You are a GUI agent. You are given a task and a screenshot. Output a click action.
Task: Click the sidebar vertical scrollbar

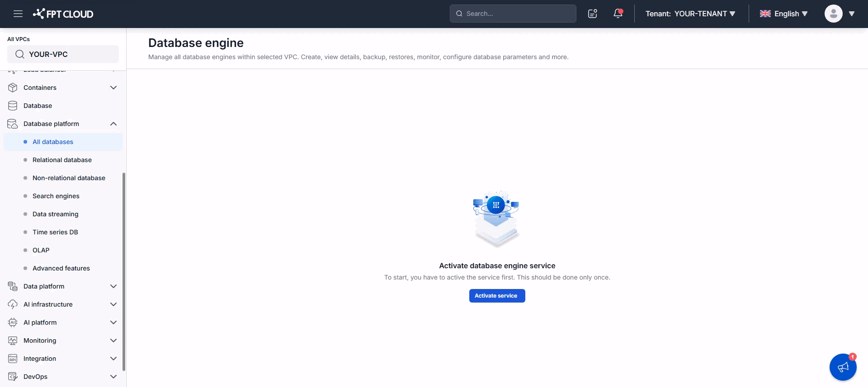pyautogui.click(x=124, y=271)
